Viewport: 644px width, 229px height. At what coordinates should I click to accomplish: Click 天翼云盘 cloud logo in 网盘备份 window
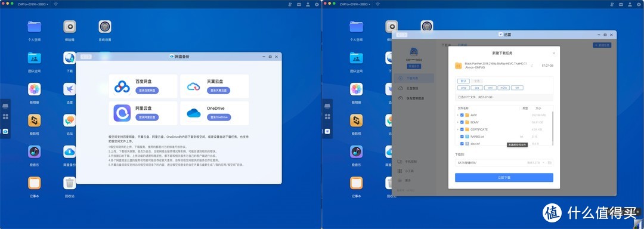[x=193, y=86]
